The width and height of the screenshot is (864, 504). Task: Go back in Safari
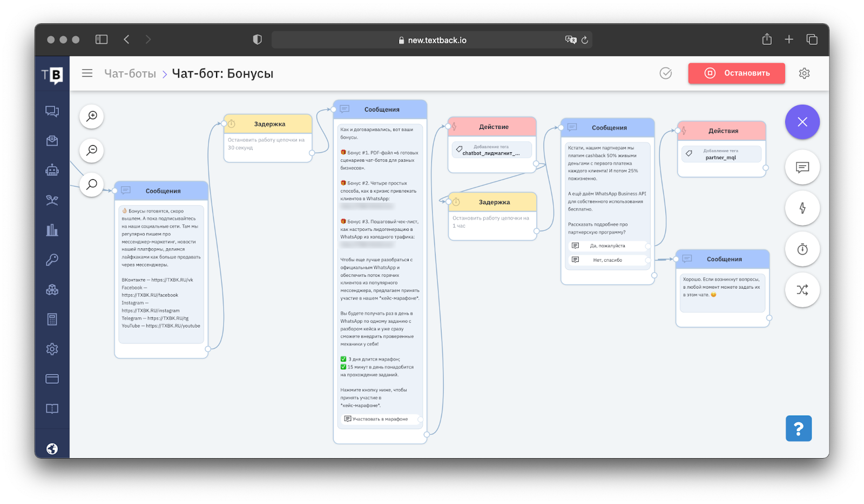pos(126,39)
